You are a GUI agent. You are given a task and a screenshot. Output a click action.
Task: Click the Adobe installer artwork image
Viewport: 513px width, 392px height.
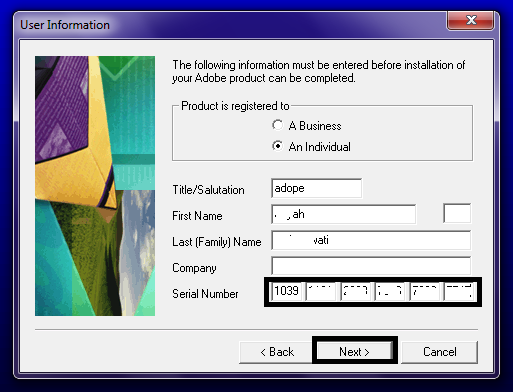tap(95, 186)
